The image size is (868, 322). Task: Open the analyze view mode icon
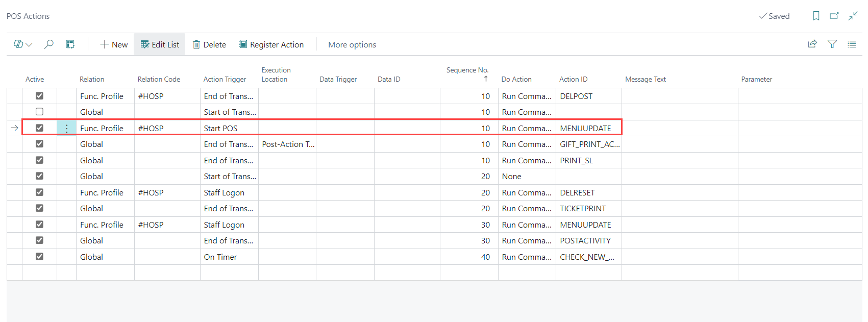70,44
